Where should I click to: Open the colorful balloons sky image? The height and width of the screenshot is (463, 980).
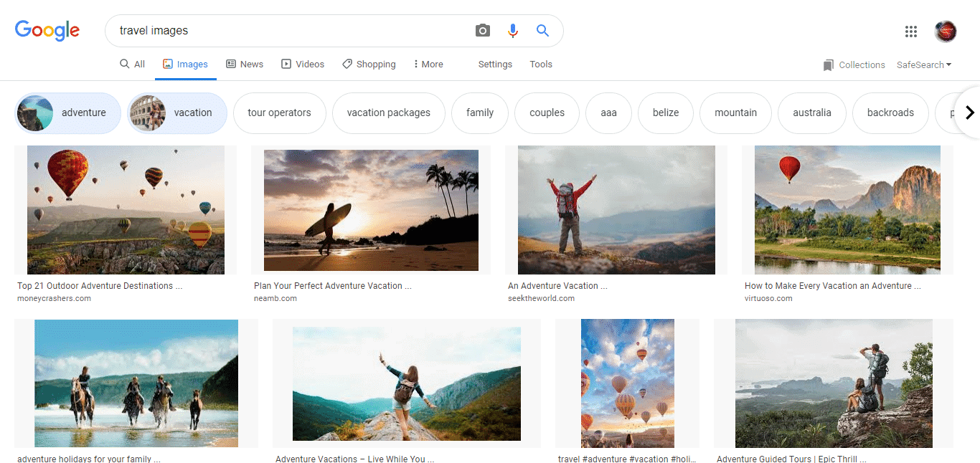[628, 383]
